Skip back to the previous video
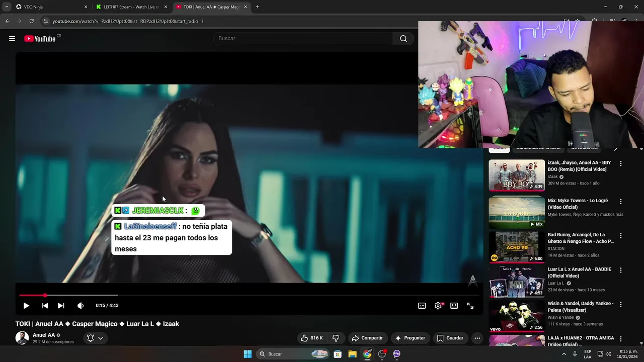Image resolution: width=644 pixels, height=362 pixels. [x=45, y=306]
